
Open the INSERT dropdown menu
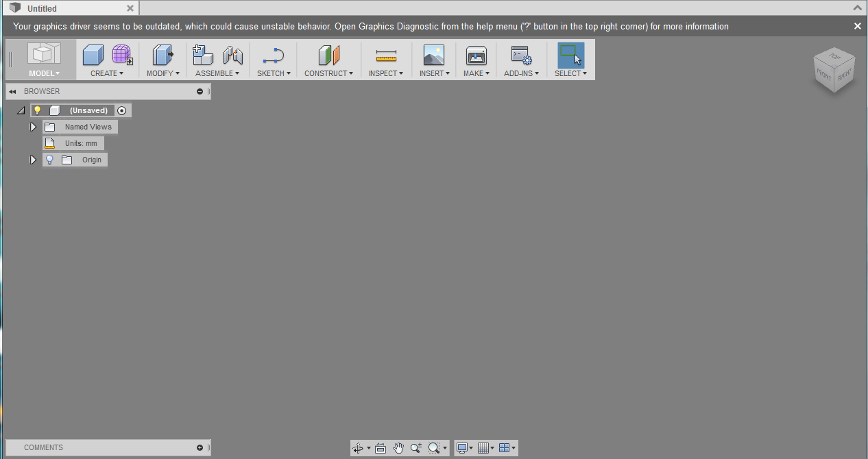[x=435, y=73]
